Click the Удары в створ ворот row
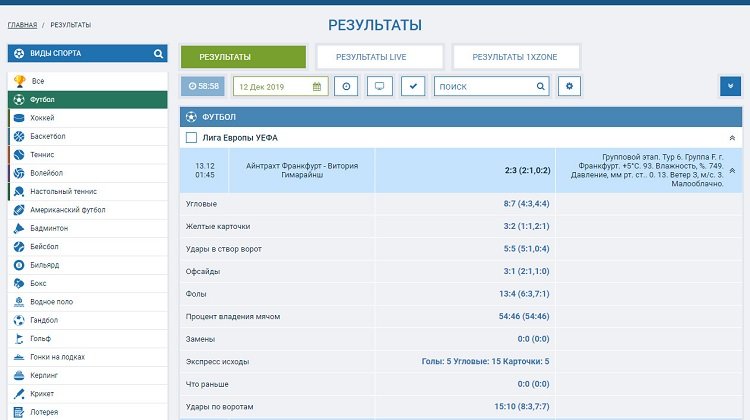 pyautogui.click(x=461, y=249)
